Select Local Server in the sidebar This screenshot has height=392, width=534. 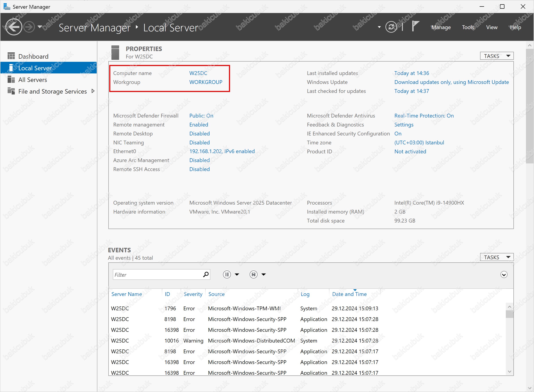click(49, 68)
